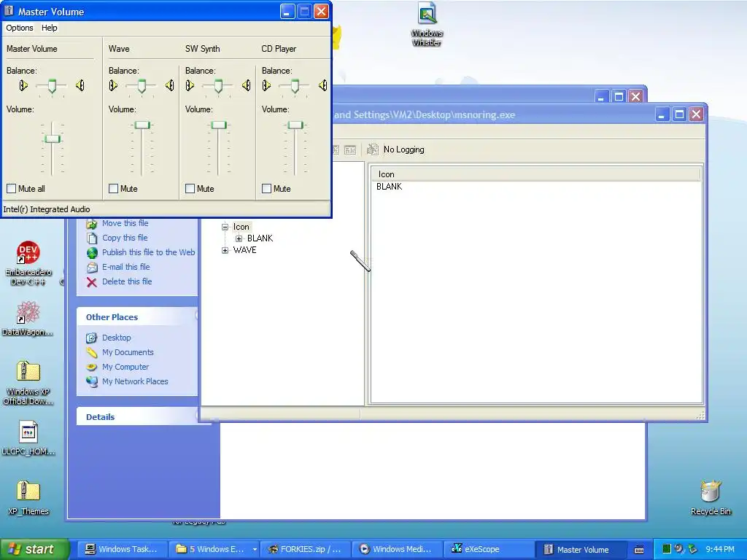Viewport: 747px width, 560px height.
Task: Open the Options menu
Action: coord(20,28)
